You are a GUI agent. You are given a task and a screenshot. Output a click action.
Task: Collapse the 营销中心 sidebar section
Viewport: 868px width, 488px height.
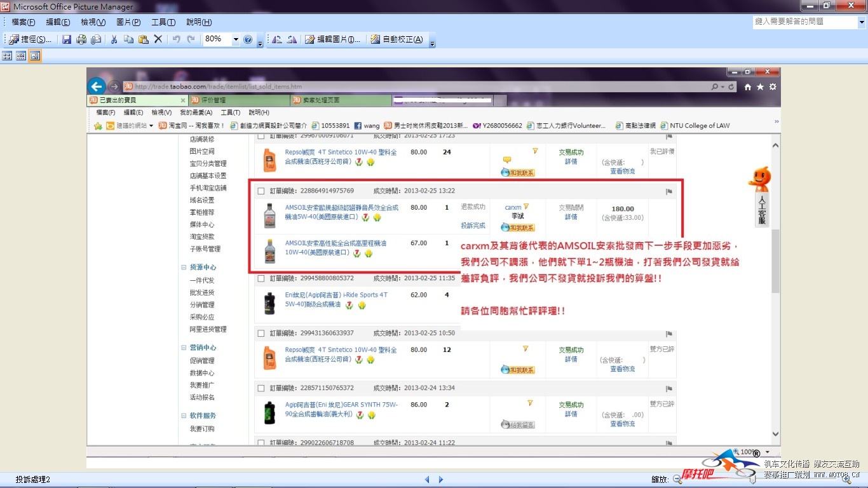[x=184, y=348]
